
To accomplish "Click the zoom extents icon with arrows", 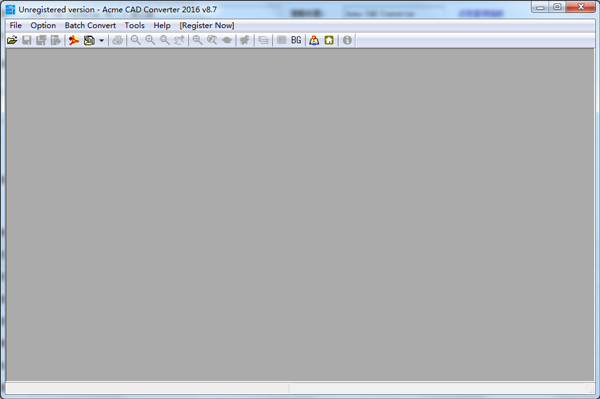I will point(179,40).
